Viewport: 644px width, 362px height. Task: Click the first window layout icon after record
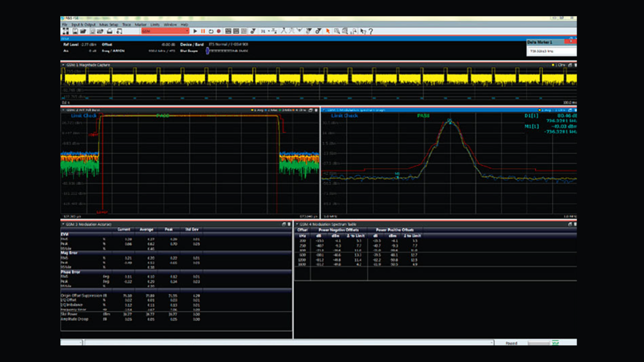click(x=228, y=31)
